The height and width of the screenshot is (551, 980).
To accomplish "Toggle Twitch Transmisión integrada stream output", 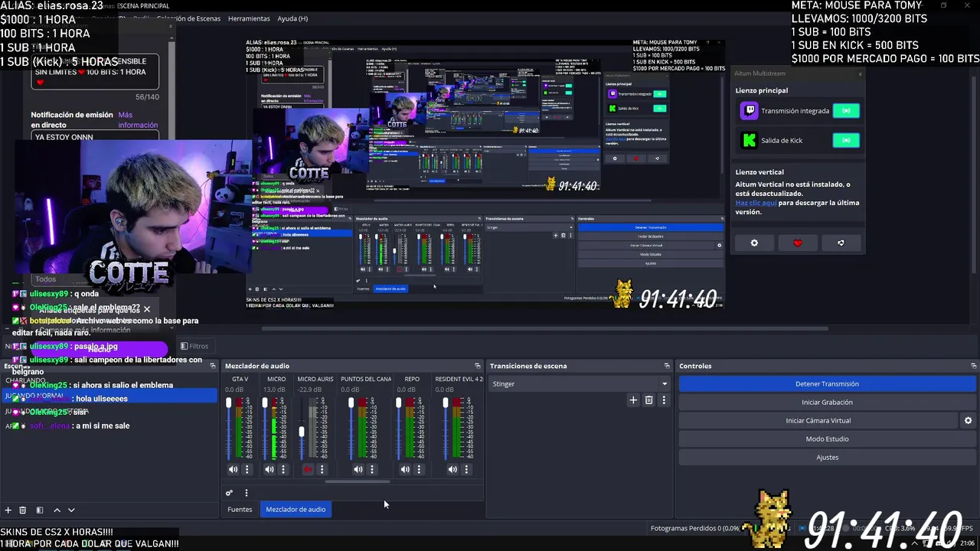I will [x=846, y=111].
